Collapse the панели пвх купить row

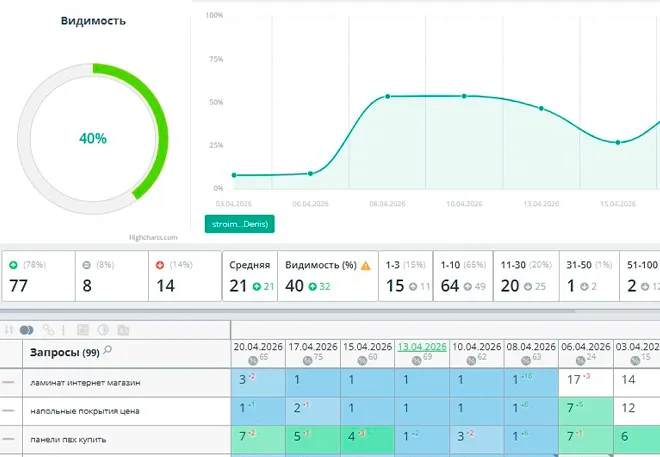point(9,440)
